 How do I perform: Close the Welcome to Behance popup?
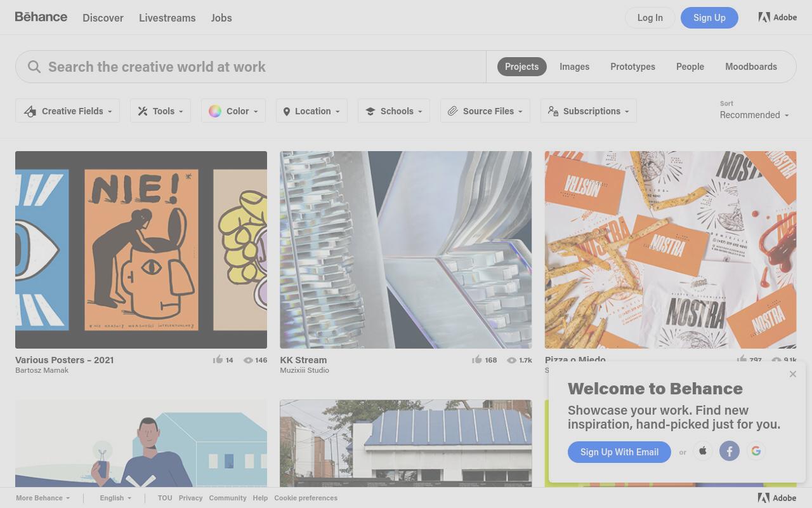pyautogui.click(x=793, y=374)
